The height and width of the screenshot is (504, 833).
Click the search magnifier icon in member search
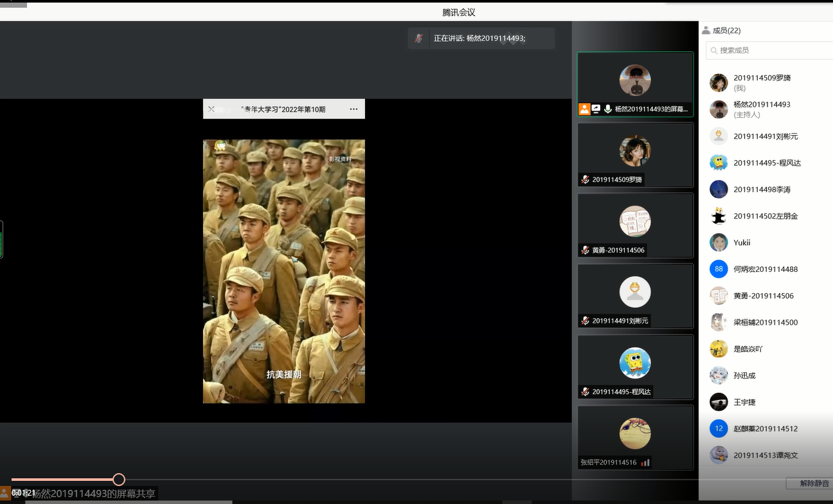713,50
